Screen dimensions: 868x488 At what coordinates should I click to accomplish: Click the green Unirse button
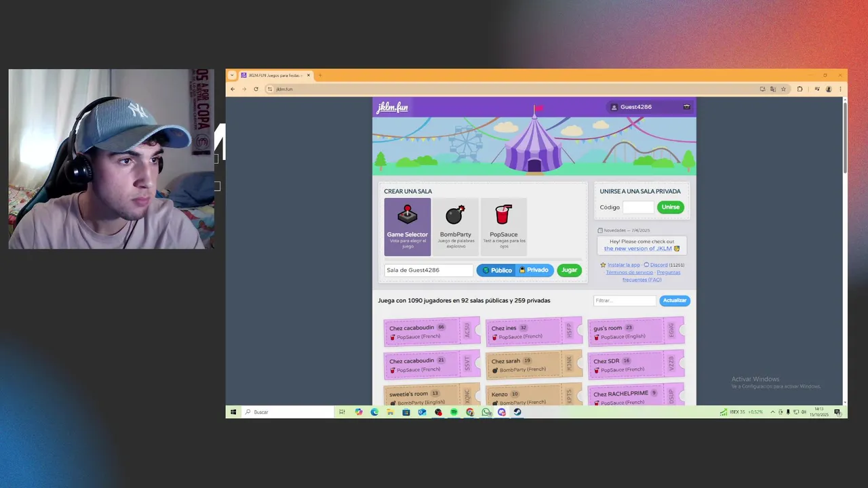670,207
